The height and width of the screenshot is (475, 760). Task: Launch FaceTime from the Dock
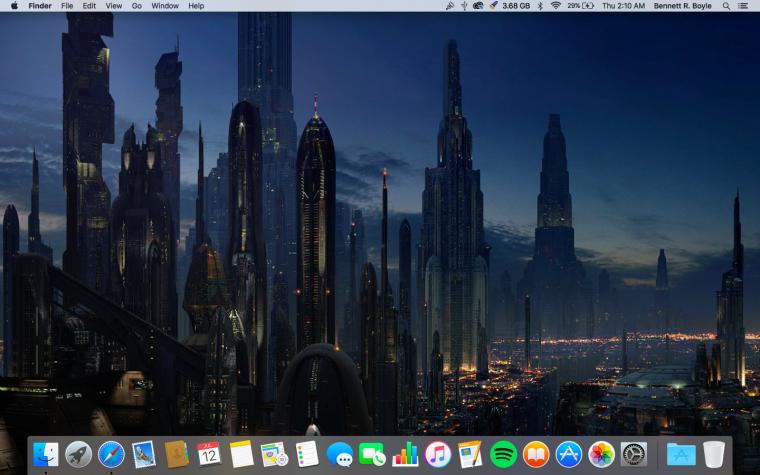click(372, 455)
